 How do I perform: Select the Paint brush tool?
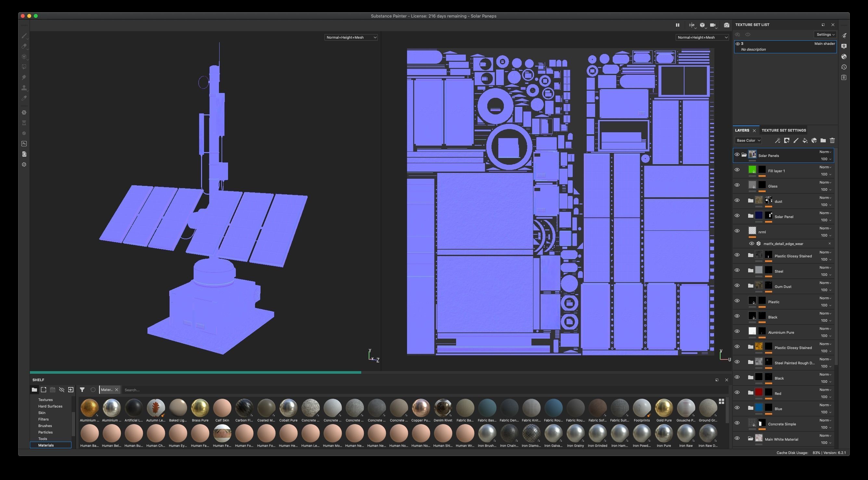[x=24, y=36]
